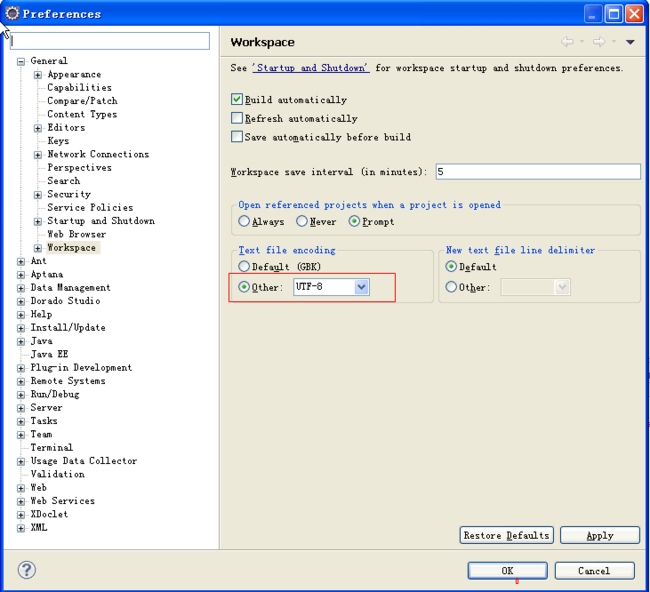Expand the Security tree node
Viewport: 650px width, 592px height.
click(38, 195)
